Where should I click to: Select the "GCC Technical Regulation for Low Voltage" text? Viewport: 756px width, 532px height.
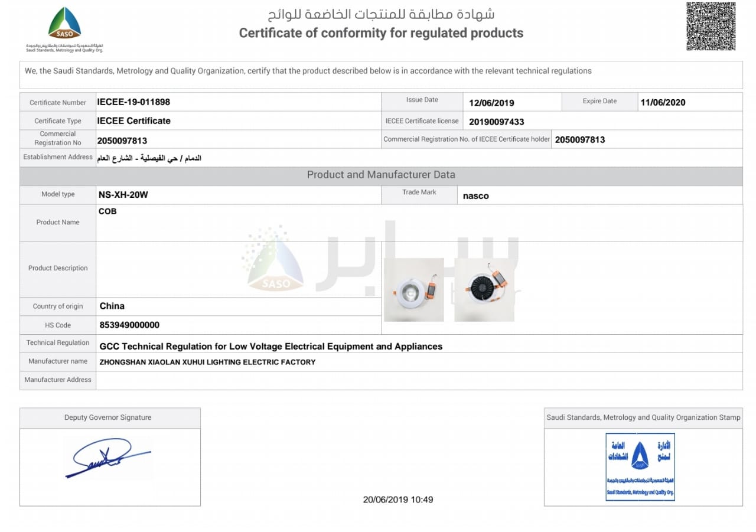(x=271, y=347)
